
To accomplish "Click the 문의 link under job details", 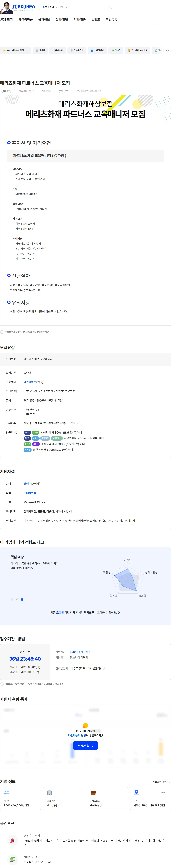I will [x=39, y=332].
